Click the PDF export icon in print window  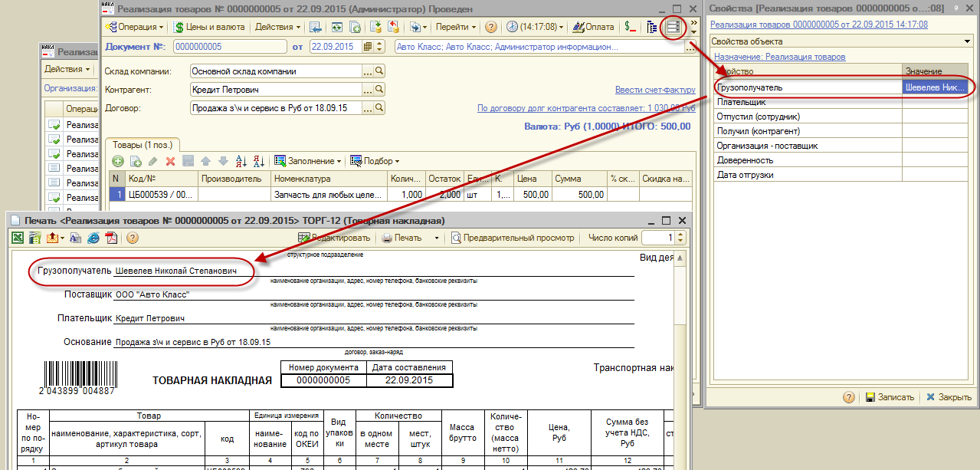coord(110,238)
